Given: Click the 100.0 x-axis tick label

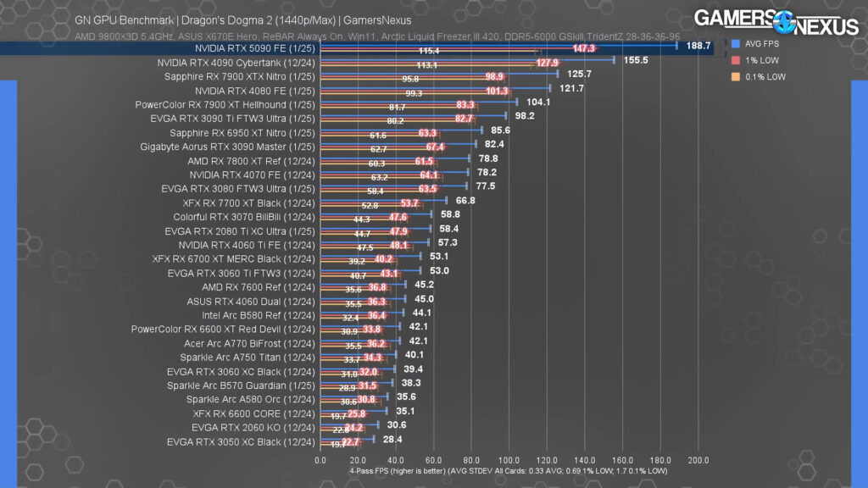Looking at the screenshot, I should pos(509,460).
